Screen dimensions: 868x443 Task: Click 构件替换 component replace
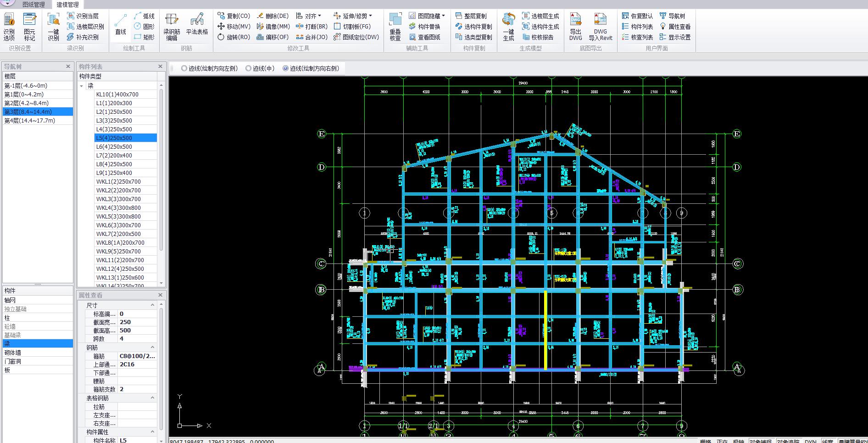click(424, 27)
